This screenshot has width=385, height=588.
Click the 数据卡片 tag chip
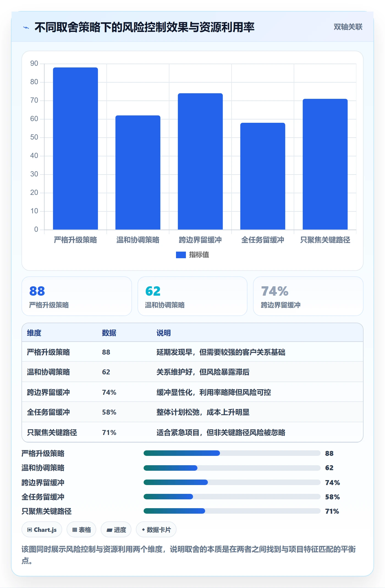[156, 530]
